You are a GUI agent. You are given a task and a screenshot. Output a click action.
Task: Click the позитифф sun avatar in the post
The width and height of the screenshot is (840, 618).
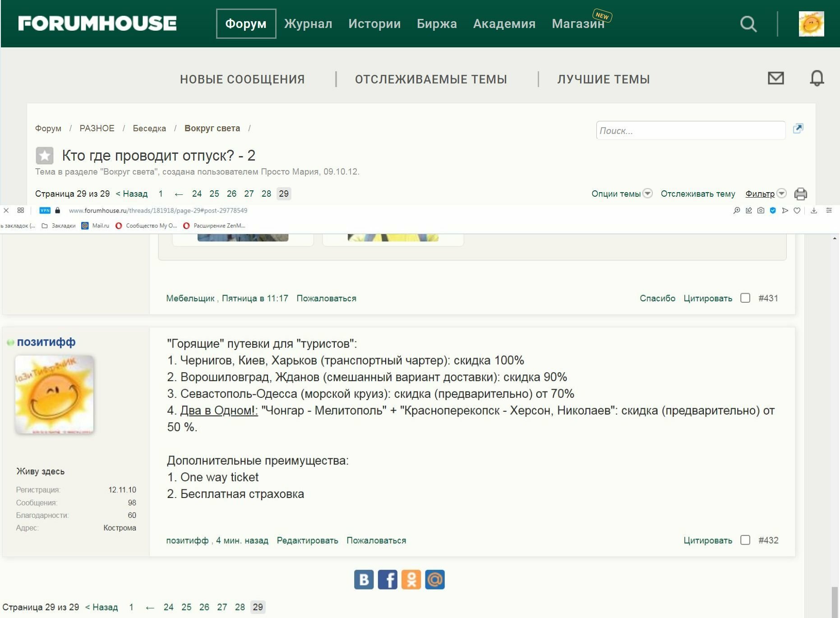(x=55, y=394)
